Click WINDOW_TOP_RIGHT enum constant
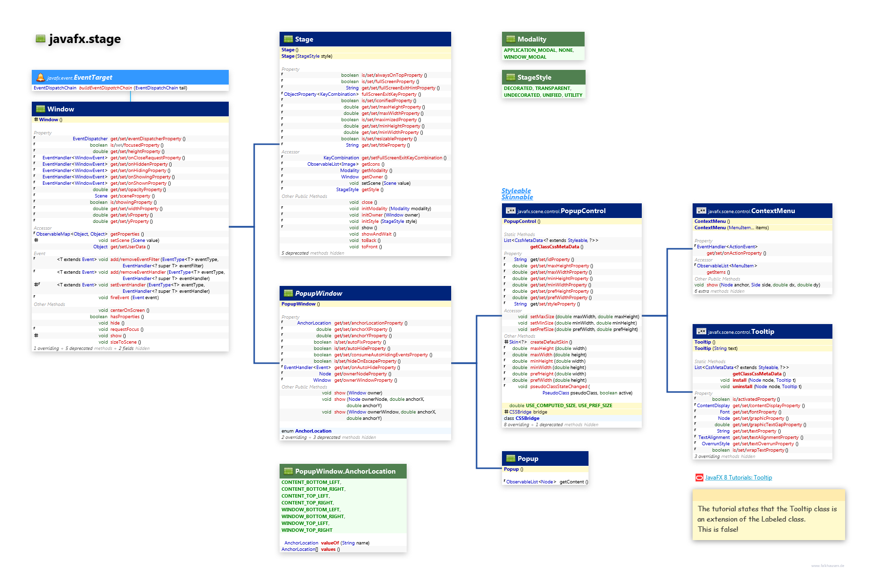The image size is (872, 588). pyautogui.click(x=307, y=530)
